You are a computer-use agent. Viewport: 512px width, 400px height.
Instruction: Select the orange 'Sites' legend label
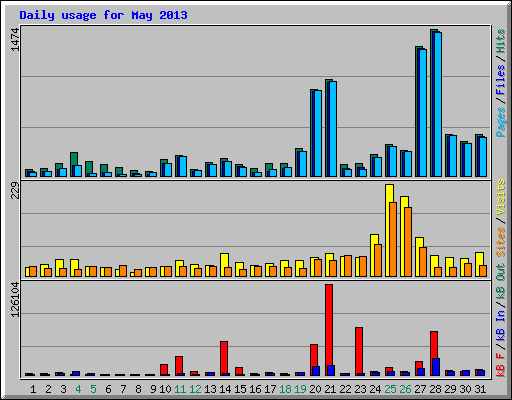[501, 242]
